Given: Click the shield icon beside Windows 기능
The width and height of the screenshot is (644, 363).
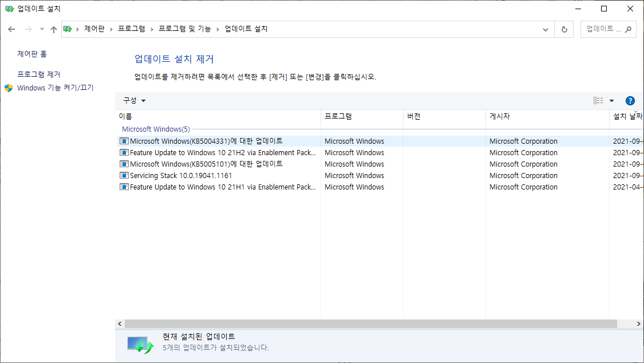Looking at the screenshot, I should pos(9,88).
